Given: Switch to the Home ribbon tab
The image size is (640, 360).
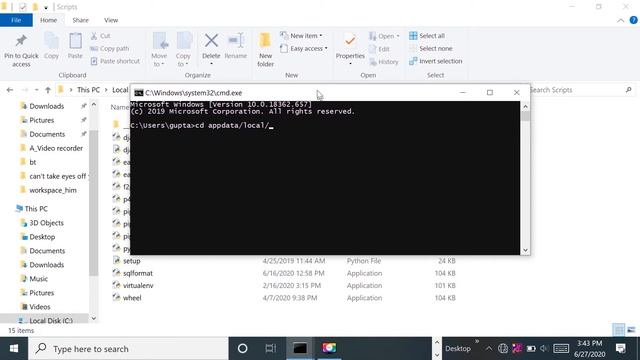Looking at the screenshot, I should point(49,20).
